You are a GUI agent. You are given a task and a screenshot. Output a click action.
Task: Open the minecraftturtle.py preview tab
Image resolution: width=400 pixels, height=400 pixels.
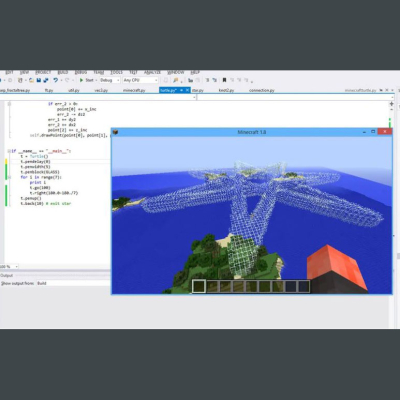coord(360,90)
